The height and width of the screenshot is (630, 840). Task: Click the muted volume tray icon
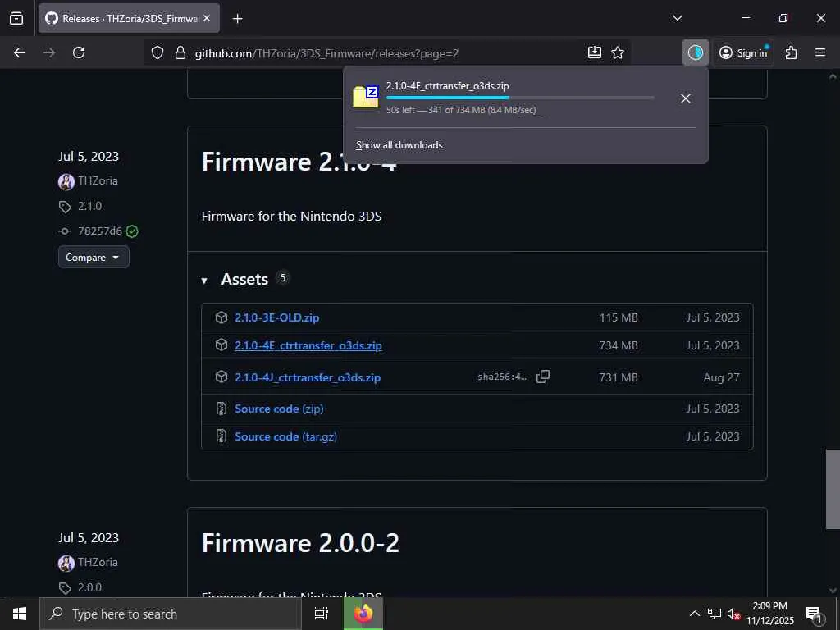(x=733, y=614)
